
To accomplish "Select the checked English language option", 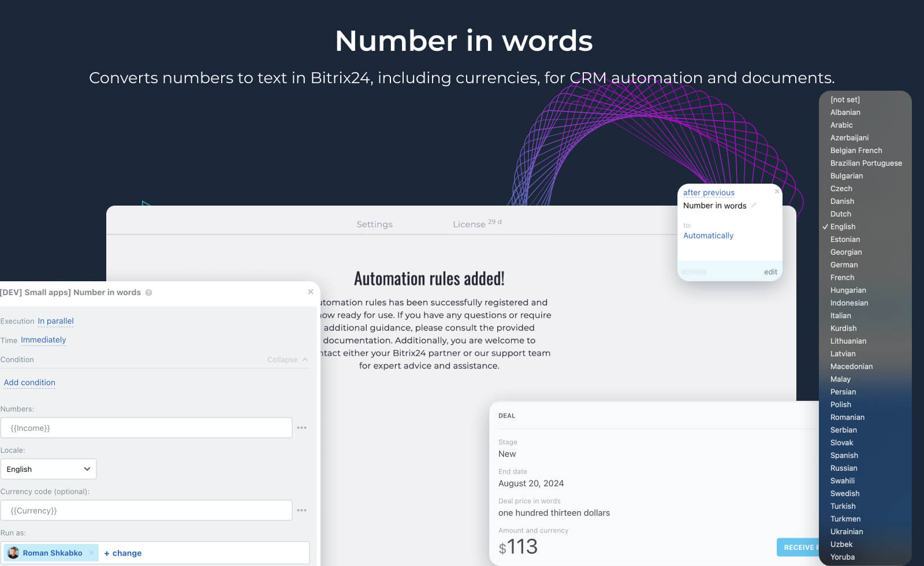I will pyautogui.click(x=843, y=227).
